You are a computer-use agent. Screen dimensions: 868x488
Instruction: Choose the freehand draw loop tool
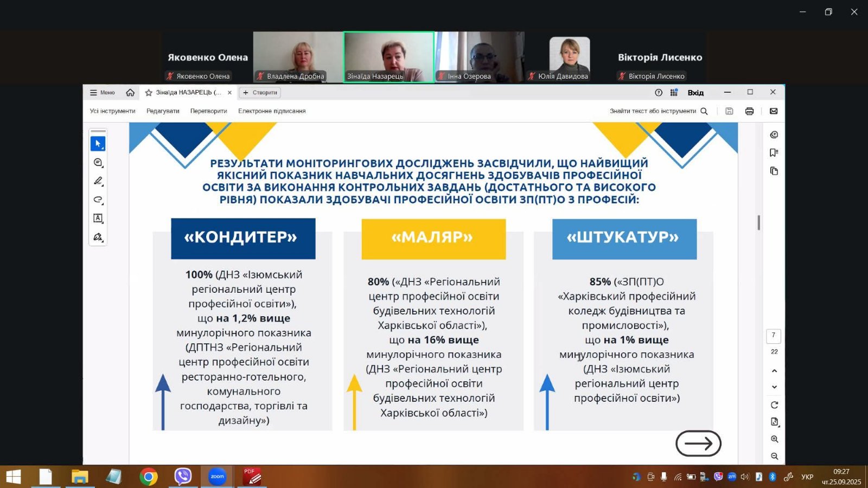(98, 200)
